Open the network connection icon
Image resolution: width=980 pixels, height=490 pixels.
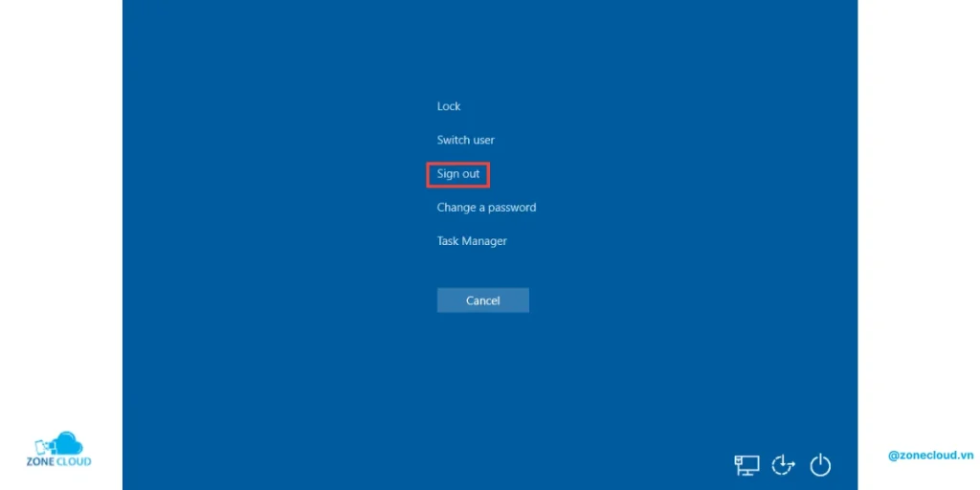click(746, 465)
